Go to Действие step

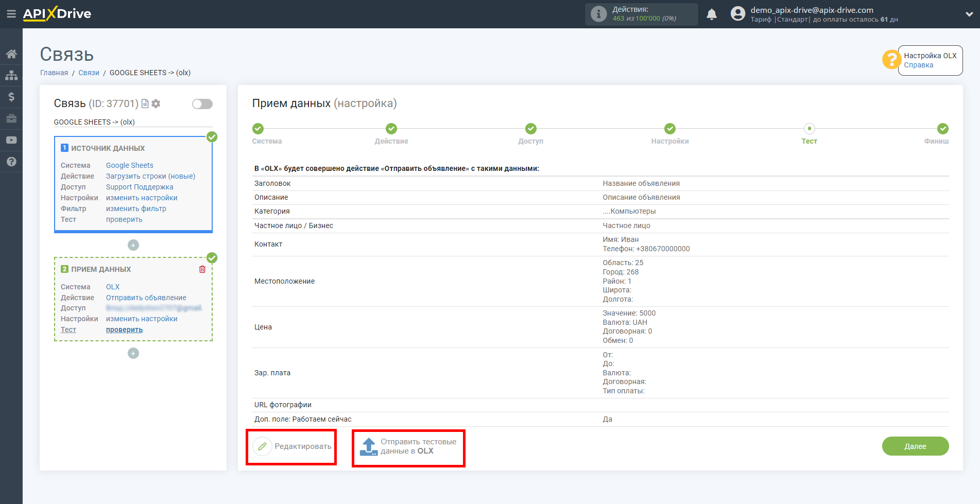coord(391,129)
